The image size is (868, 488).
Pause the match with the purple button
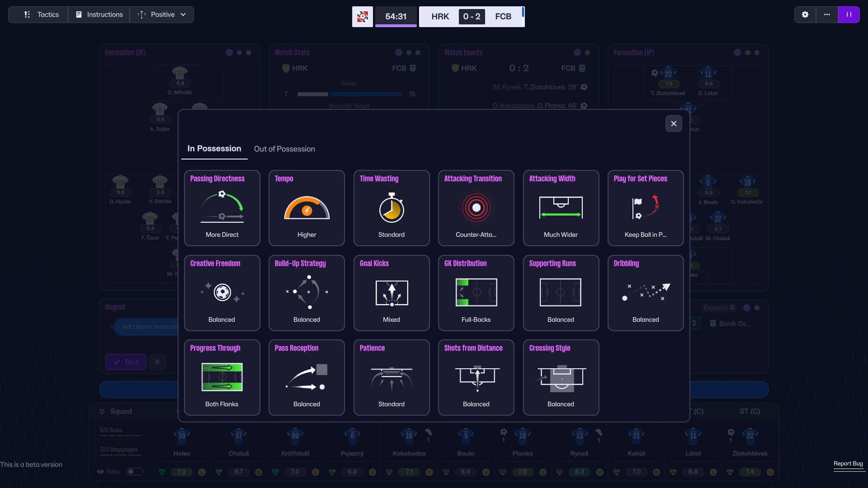(x=849, y=14)
